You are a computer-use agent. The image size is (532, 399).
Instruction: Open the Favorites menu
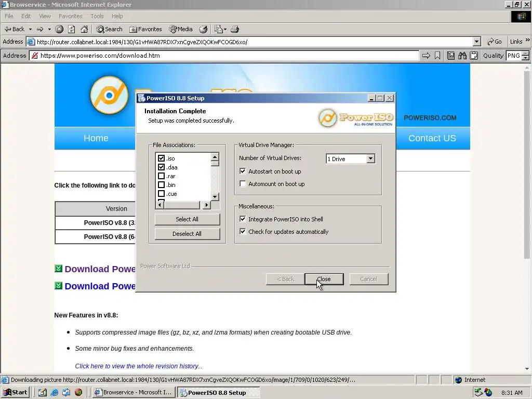70,16
